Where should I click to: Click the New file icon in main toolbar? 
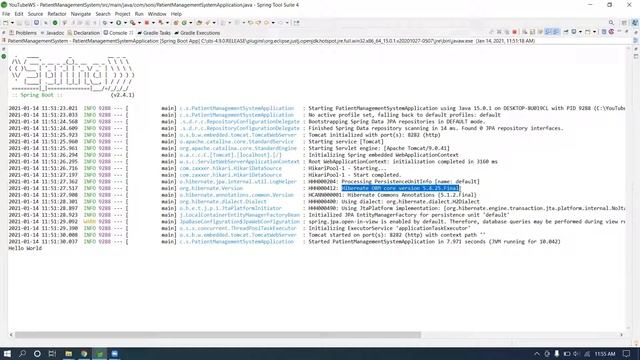[x=6, y=23]
